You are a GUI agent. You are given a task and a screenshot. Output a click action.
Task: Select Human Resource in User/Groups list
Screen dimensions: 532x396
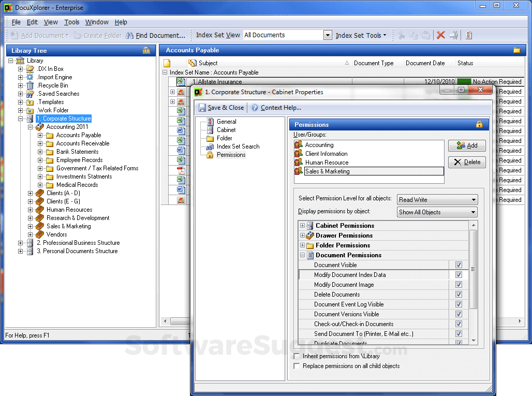(326, 163)
